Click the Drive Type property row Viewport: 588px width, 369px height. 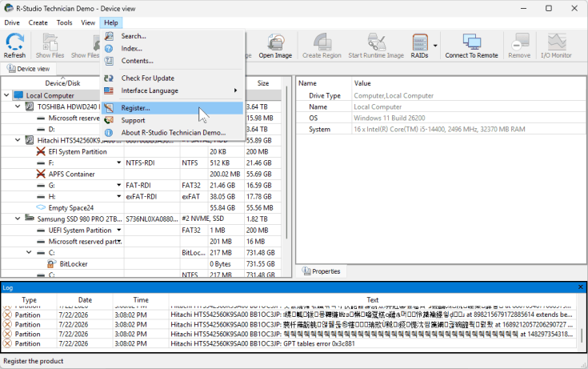coord(441,95)
